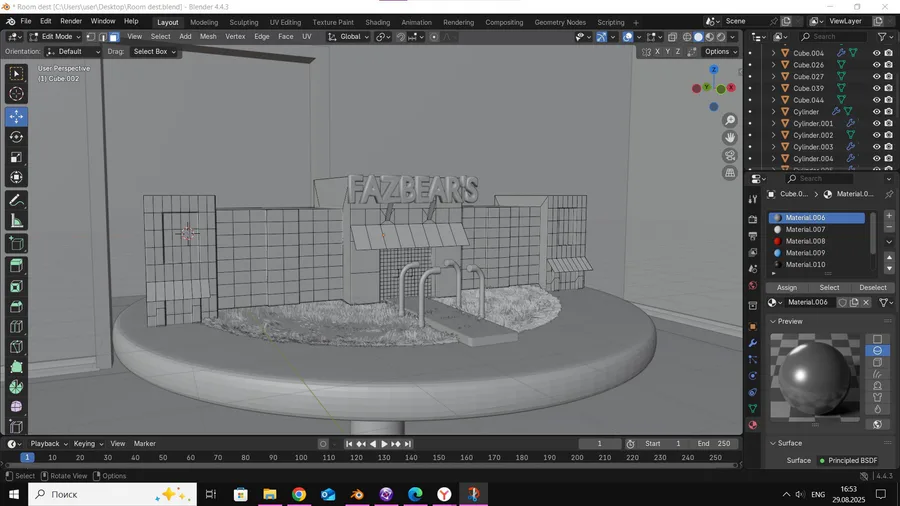Click the current frame playhead marker 1
The height and width of the screenshot is (506, 900).
(27, 457)
